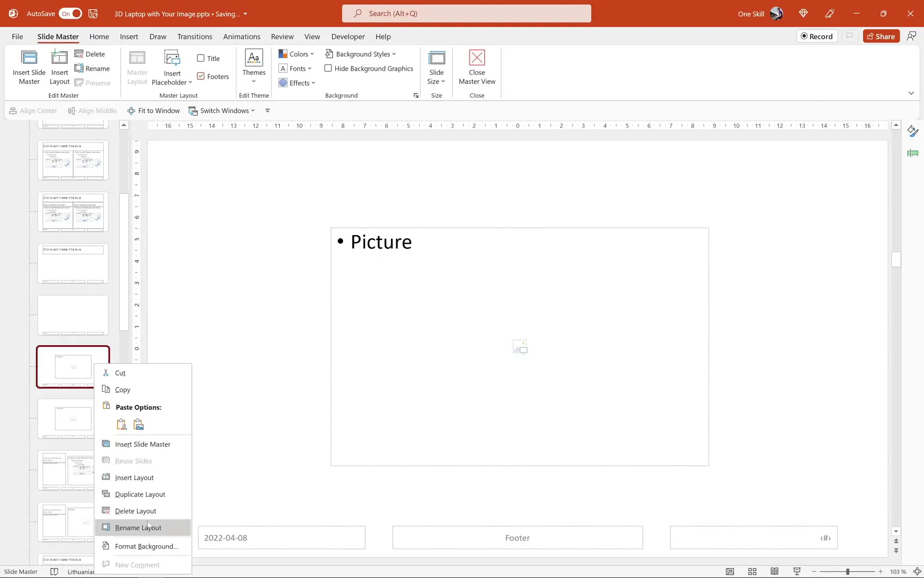Screen dimensions: 924x578
Task: Open the Themes gallery
Action: point(253,67)
